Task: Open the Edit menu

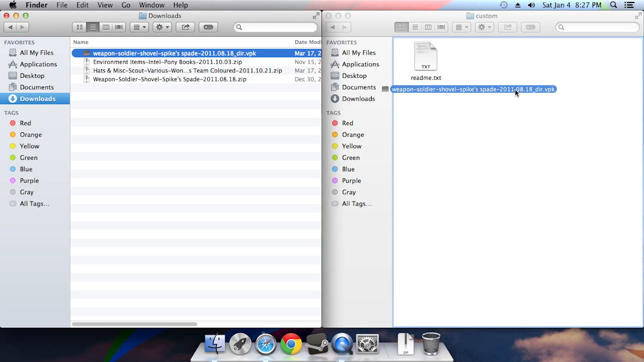Action: [x=83, y=5]
